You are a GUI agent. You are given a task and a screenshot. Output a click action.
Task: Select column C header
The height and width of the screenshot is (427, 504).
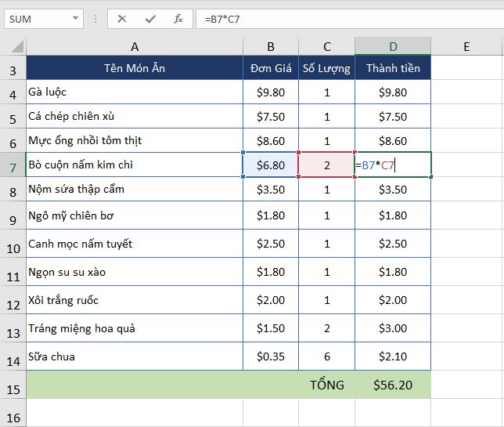[326, 47]
